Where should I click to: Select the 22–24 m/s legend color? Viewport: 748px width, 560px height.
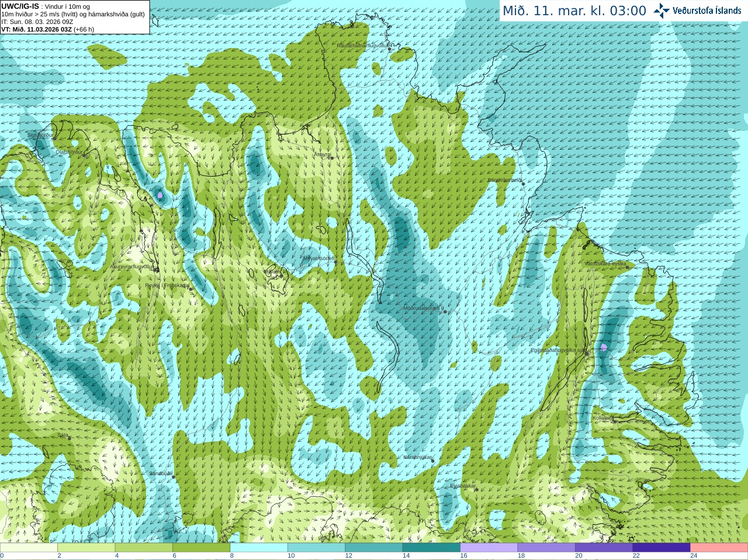pyautogui.click(x=662, y=548)
